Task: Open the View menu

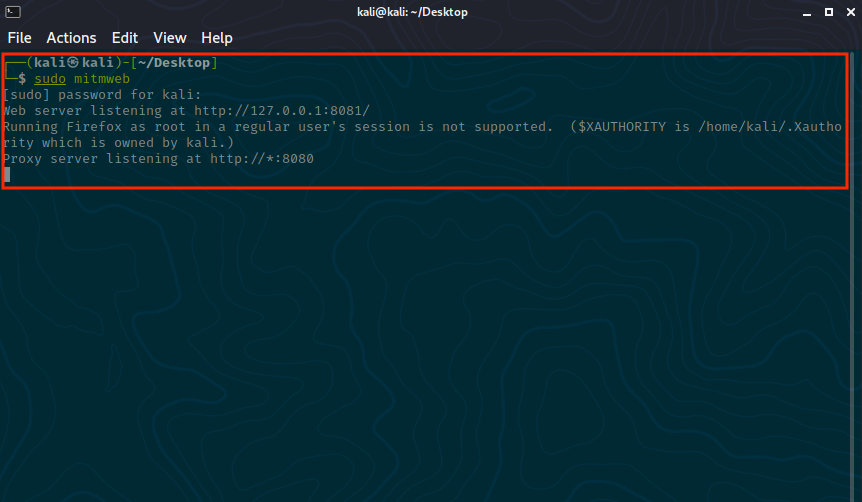Action: point(170,38)
